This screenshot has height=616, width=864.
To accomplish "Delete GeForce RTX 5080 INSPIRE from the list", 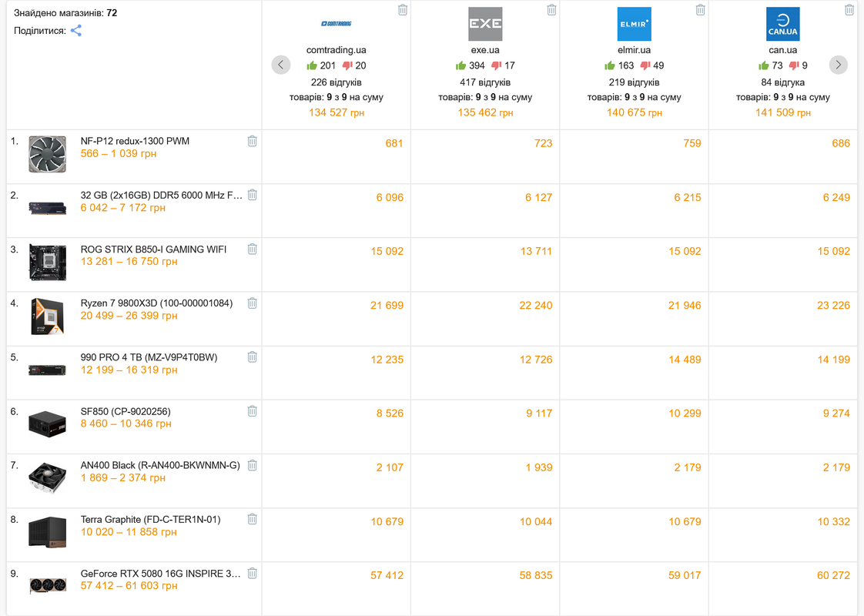I will pyautogui.click(x=253, y=574).
